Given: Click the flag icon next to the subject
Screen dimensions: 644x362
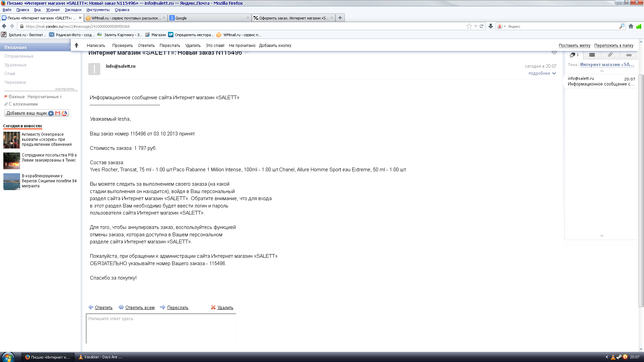Looking at the screenshot, I should pyautogui.click(x=247, y=53).
